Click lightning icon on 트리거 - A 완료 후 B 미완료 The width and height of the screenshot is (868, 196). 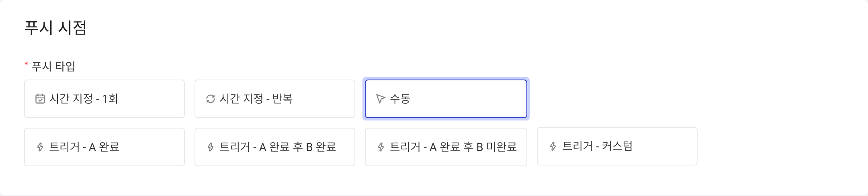[381, 147]
